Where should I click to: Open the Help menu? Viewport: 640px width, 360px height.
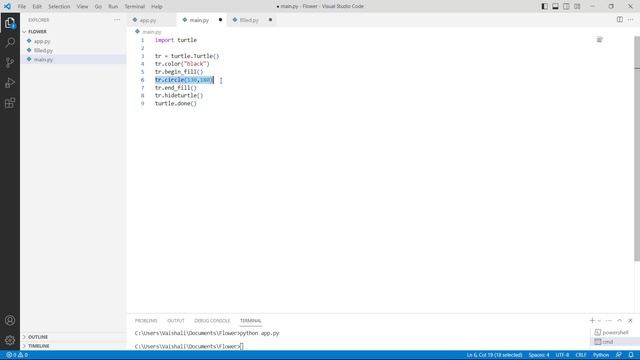tap(157, 7)
